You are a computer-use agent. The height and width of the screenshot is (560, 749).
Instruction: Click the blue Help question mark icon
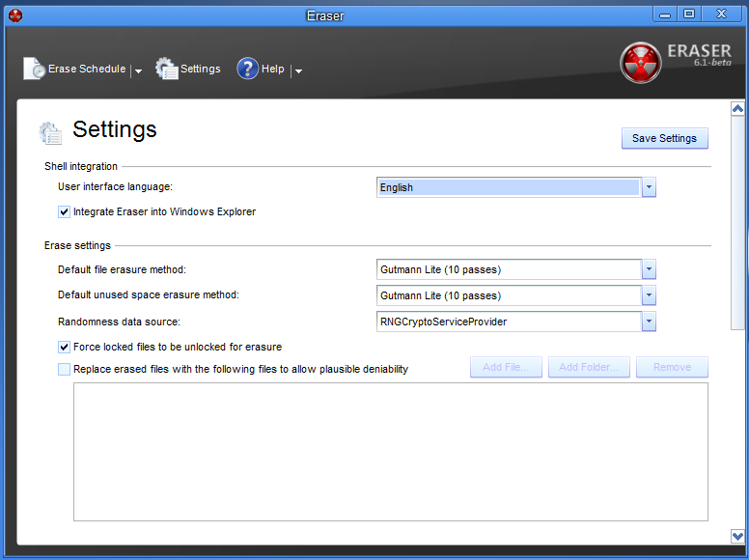[248, 69]
